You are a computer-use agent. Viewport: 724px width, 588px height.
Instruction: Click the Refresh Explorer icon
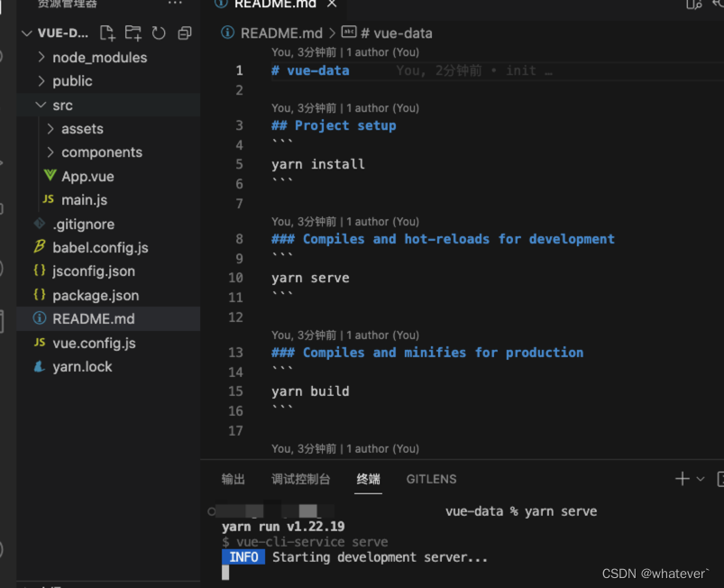pyautogui.click(x=158, y=32)
